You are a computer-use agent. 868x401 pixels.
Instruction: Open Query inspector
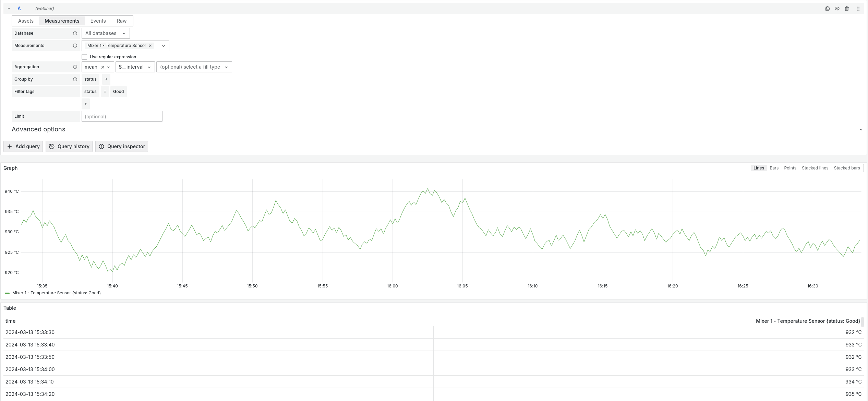[x=122, y=146]
